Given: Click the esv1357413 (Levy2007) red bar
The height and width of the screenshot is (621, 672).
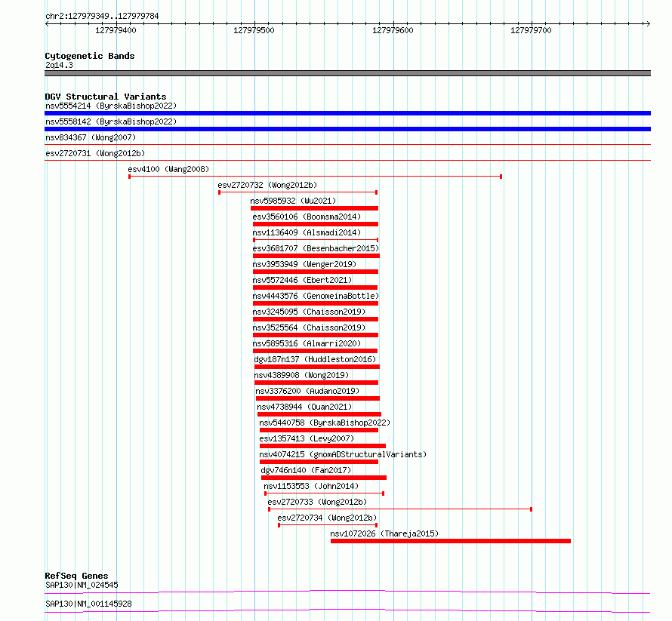Looking at the screenshot, I should coord(322,446).
